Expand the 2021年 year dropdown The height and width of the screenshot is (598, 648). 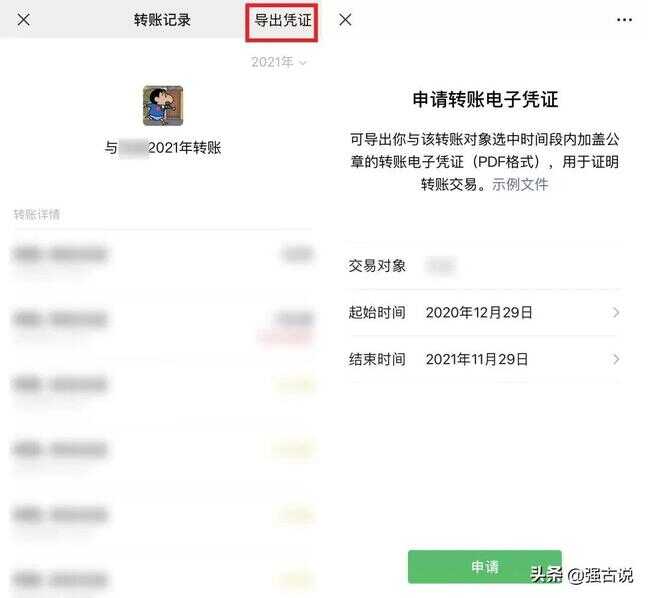pyautogui.click(x=279, y=62)
